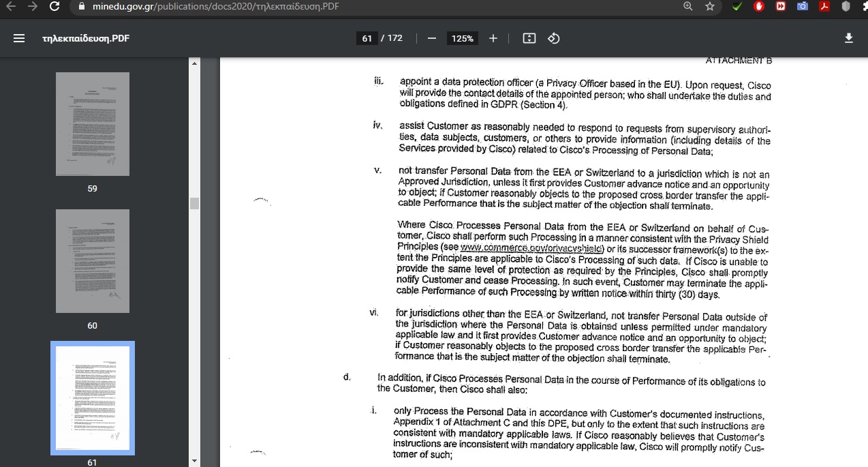Follow the www.commerce.gov/privacyshield link

point(533,249)
